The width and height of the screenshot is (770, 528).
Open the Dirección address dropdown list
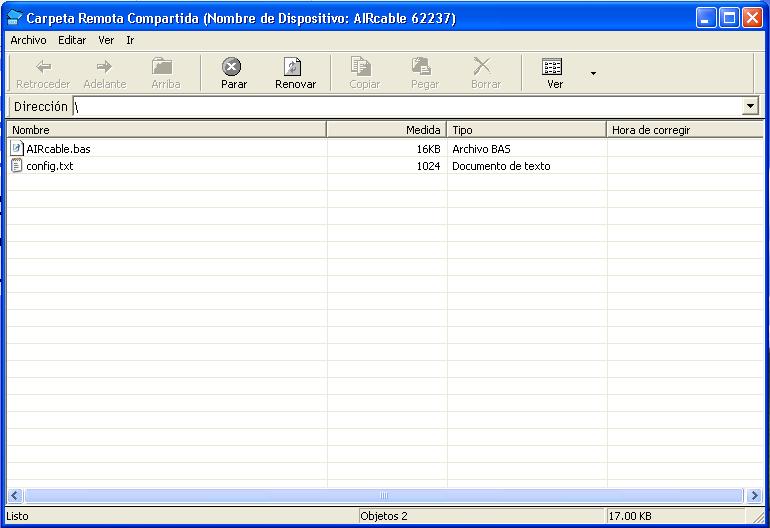click(750, 106)
